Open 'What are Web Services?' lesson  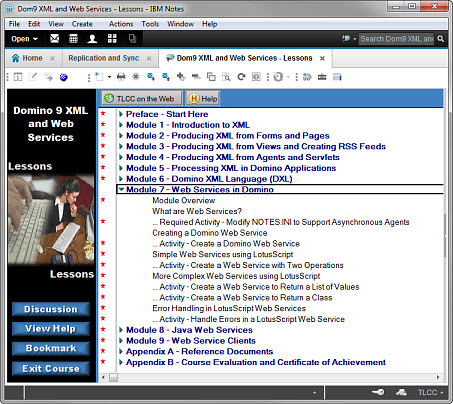(x=197, y=211)
